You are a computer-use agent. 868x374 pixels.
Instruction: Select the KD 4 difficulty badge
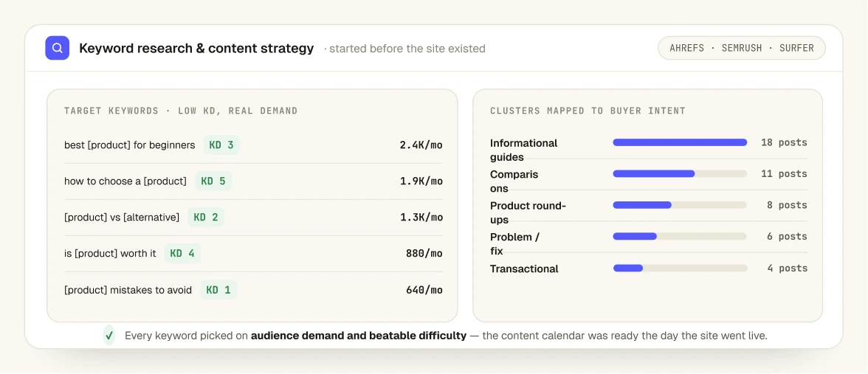pyautogui.click(x=182, y=254)
